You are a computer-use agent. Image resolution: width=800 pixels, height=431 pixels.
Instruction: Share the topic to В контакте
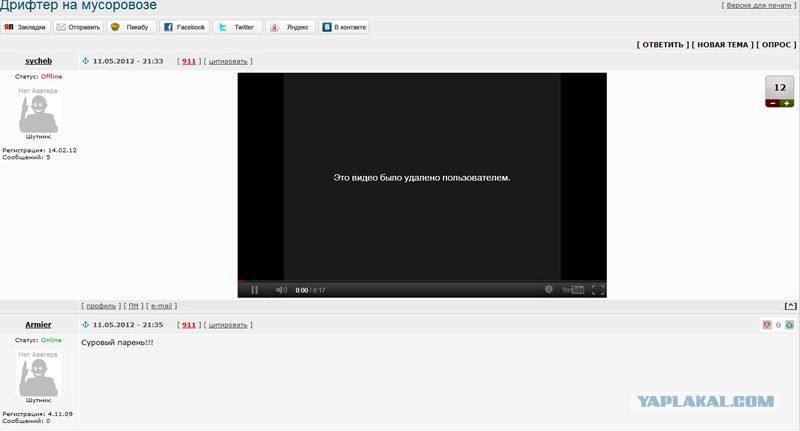[343, 27]
